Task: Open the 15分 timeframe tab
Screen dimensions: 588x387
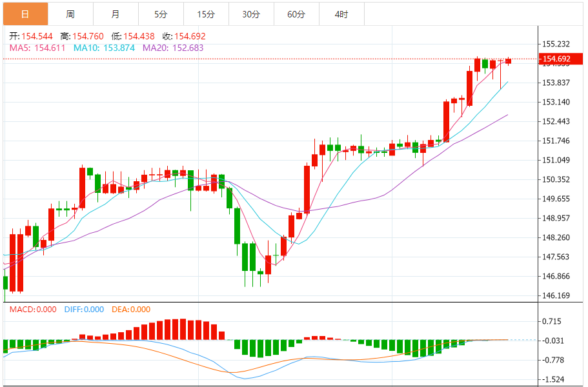Action: [206, 14]
